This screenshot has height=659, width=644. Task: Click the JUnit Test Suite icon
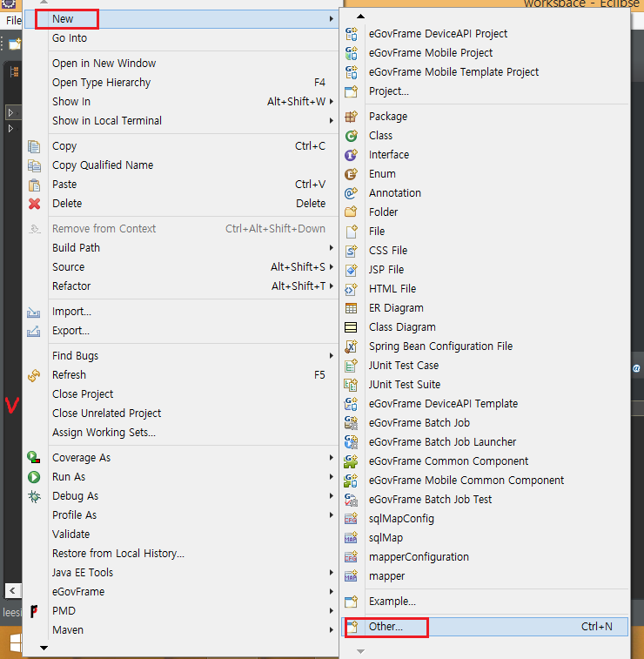click(x=352, y=385)
